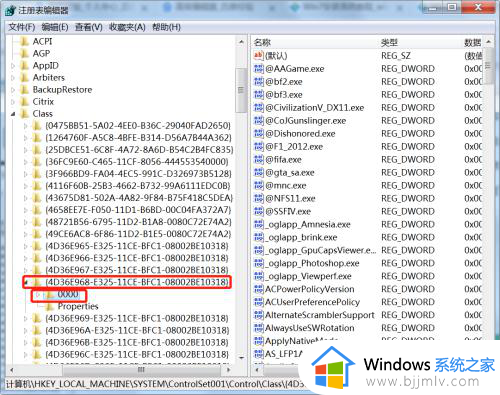Open the 收藏夹(A) menu
500x395 pixels.
pyautogui.click(x=127, y=27)
